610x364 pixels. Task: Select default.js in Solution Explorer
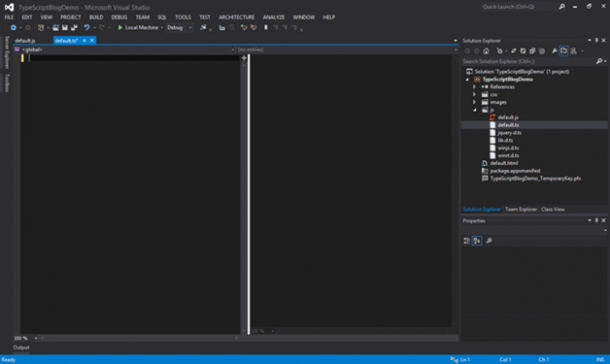click(508, 117)
